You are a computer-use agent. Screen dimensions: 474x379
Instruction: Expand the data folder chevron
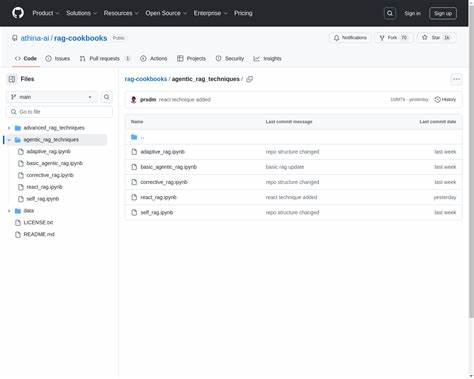point(9,211)
